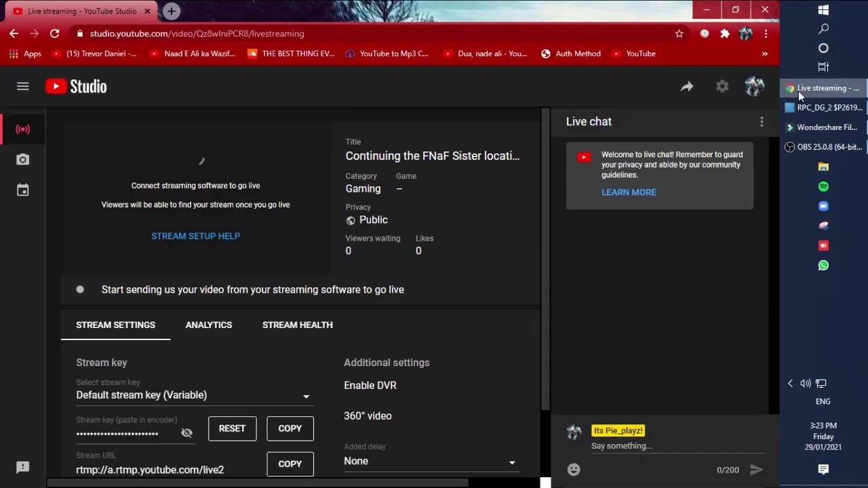Open Send feedback icon at sidebar bottom
Screen dimensions: 868x488
[x=22, y=467]
